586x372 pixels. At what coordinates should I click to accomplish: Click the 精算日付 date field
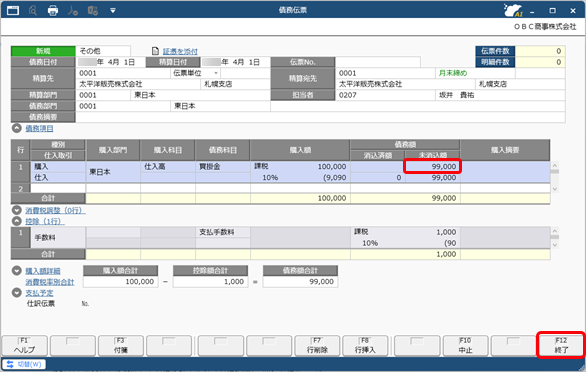(x=235, y=62)
